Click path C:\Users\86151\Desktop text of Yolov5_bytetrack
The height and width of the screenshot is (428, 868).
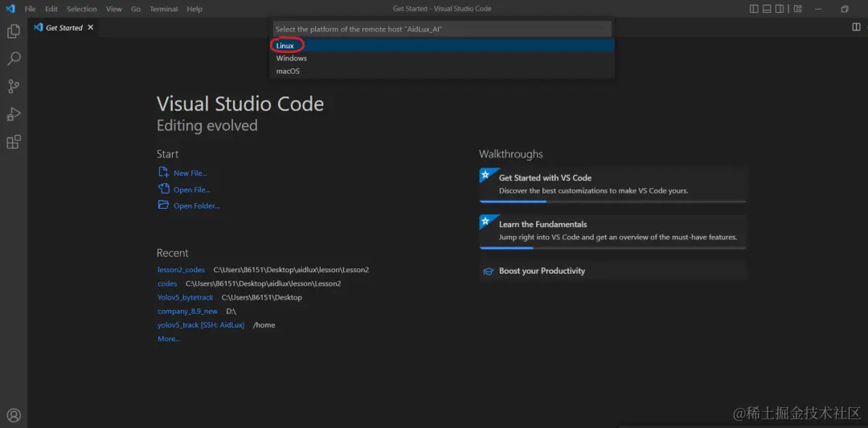click(262, 297)
